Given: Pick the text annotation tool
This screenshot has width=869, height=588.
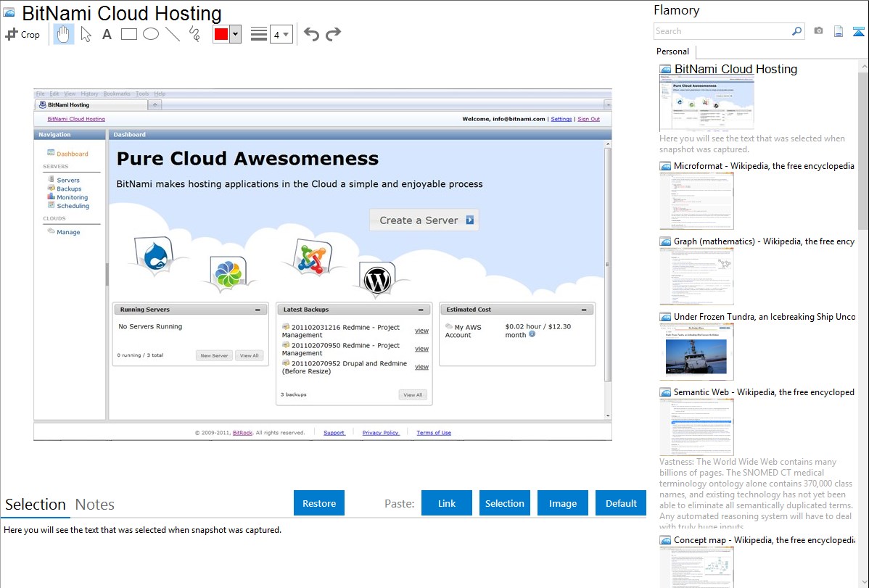Looking at the screenshot, I should tap(107, 34).
